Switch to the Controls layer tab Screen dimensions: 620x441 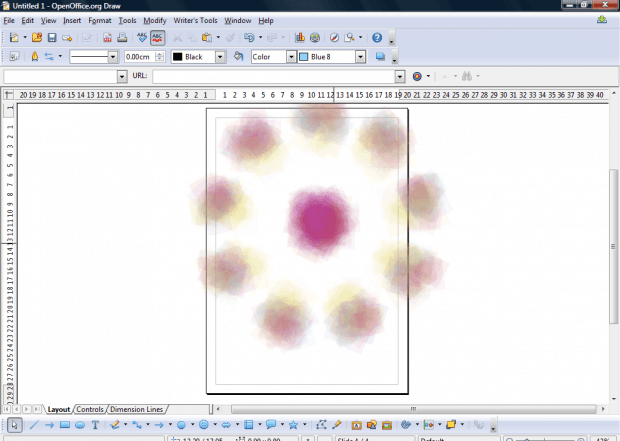pyautogui.click(x=90, y=409)
